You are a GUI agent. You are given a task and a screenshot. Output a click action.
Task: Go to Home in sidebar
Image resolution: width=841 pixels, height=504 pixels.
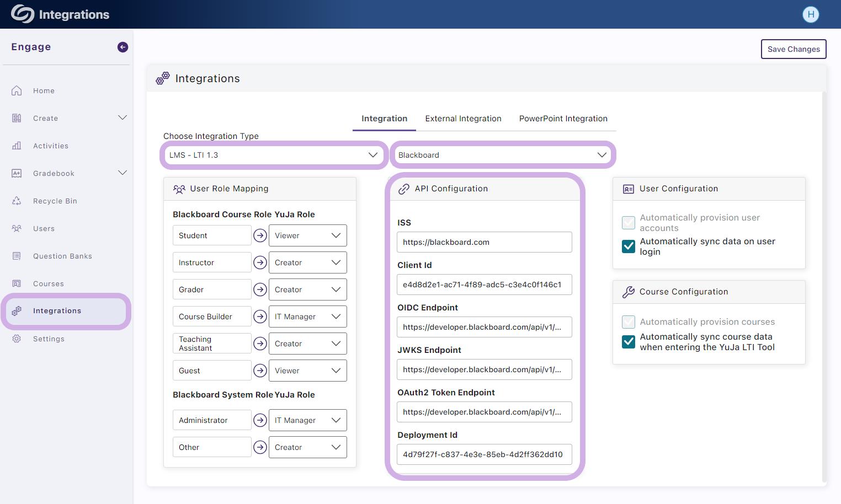[44, 90]
